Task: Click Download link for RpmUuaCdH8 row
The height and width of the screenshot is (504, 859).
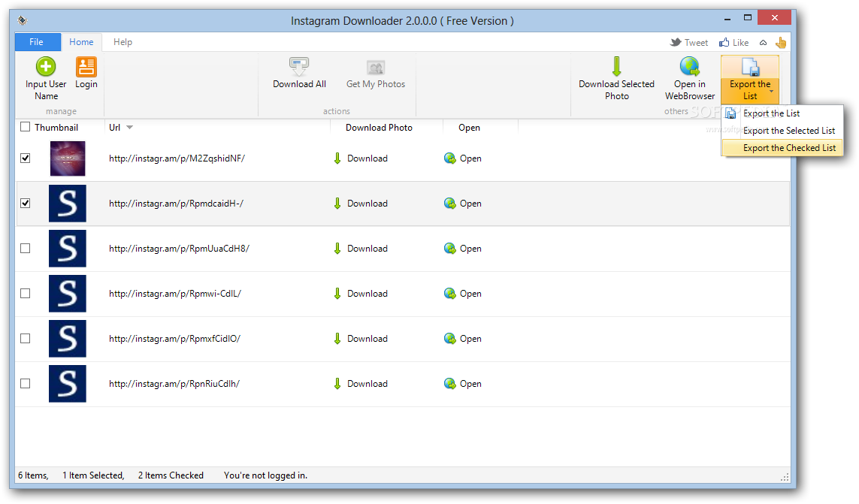Action: click(367, 248)
